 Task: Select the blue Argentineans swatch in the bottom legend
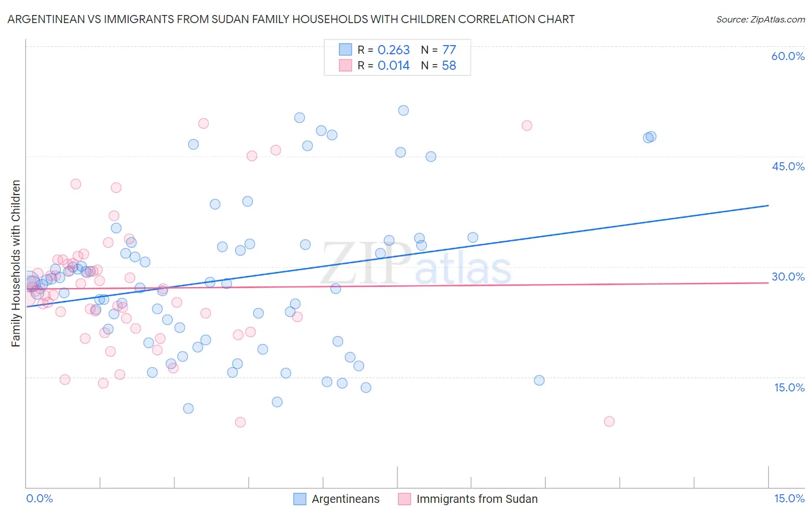(300, 499)
